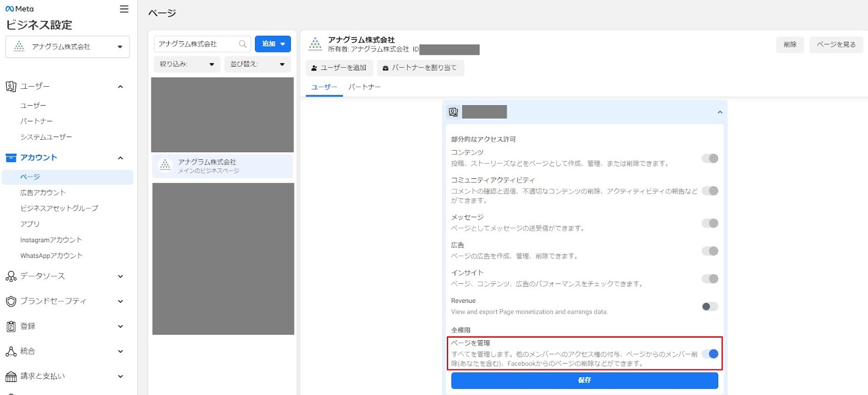Open the hamburger menu icon
The image size is (868, 395).
(x=124, y=9)
